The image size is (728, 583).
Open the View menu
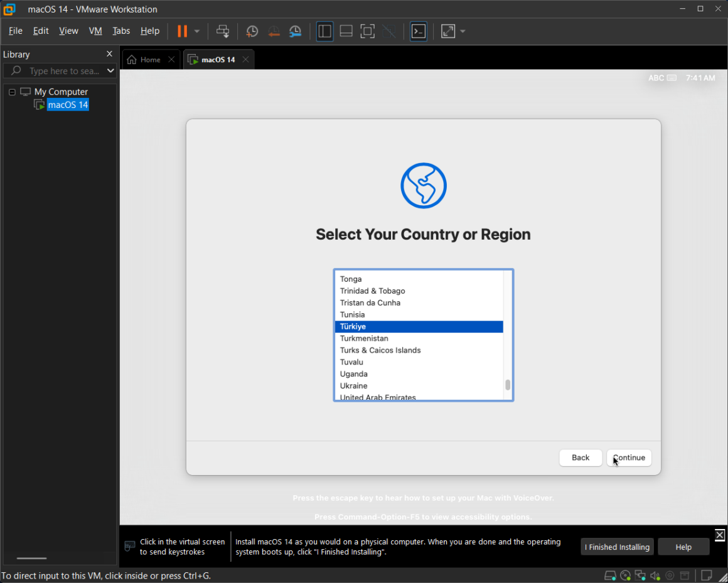pyautogui.click(x=68, y=31)
